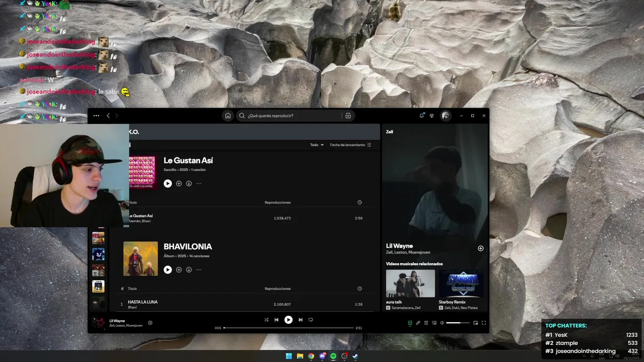This screenshot has height=362, width=644.
Task: Open Discord from taskbar
Action: coord(322,356)
